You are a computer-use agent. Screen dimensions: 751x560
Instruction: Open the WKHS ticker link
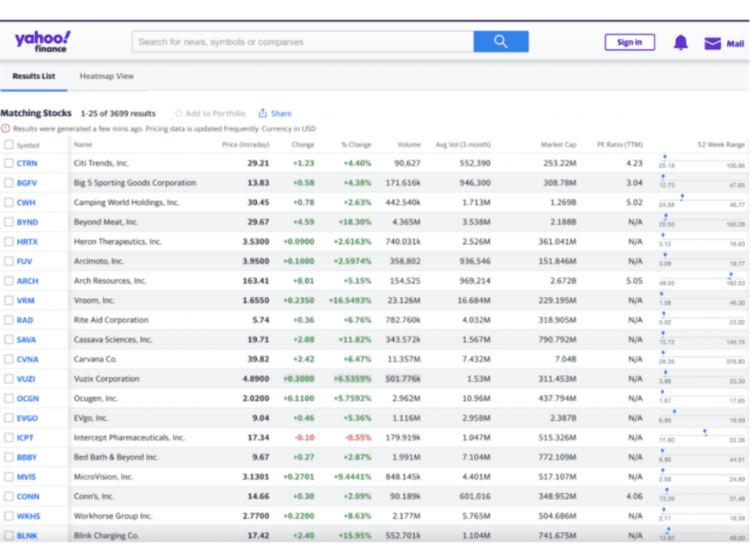coord(29,516)
